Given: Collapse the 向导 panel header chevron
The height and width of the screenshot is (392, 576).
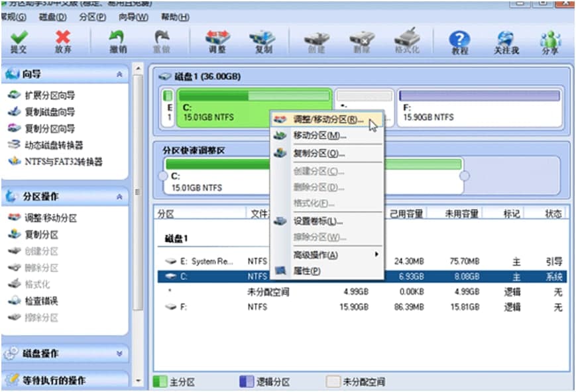Looking at the screenshot, I should (x=119, y=75).
